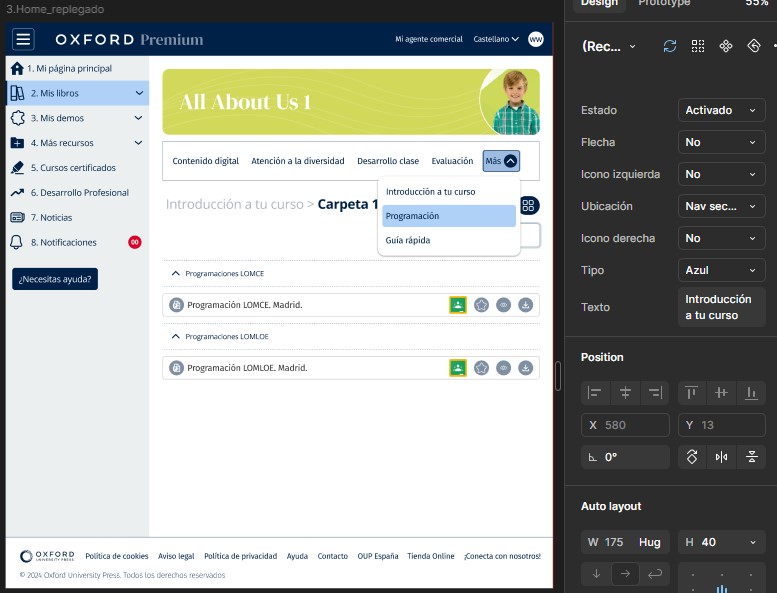Collapse the Programaciones LOMCE section
Viewport: 777px width, 593px height.
tap(175, 273)
